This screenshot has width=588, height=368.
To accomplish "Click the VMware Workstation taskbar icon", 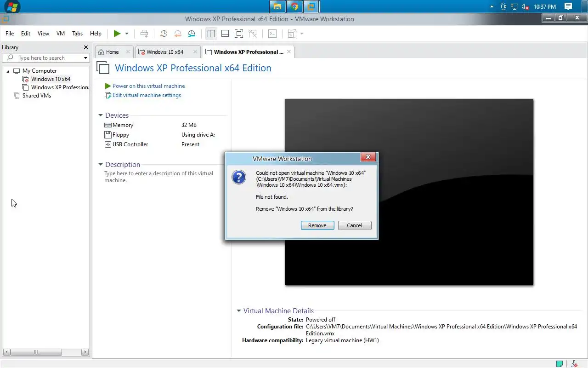I will 311,6.
